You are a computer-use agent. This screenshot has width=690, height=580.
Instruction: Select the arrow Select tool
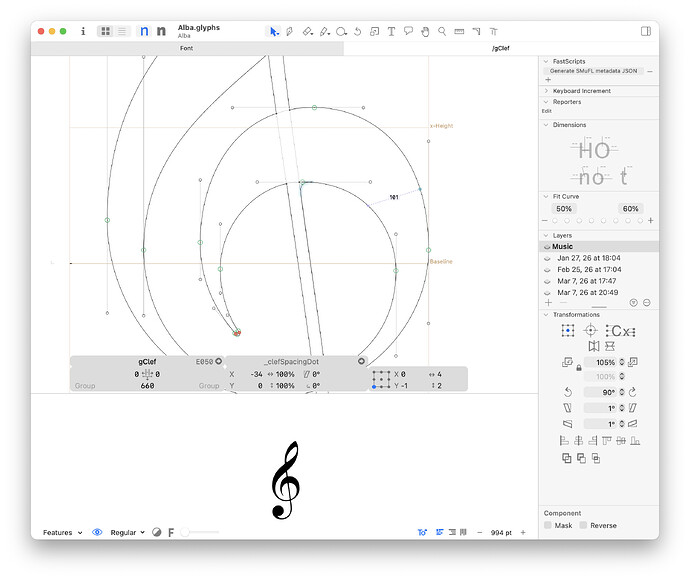pyautogui.click(x=274, y=32)
